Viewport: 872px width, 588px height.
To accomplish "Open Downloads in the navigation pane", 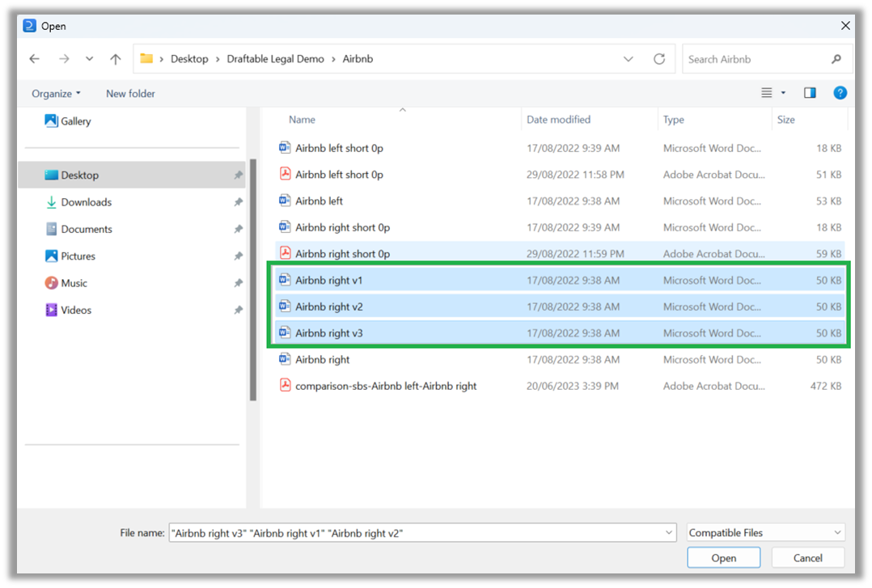I will click(x=78, y=202).
